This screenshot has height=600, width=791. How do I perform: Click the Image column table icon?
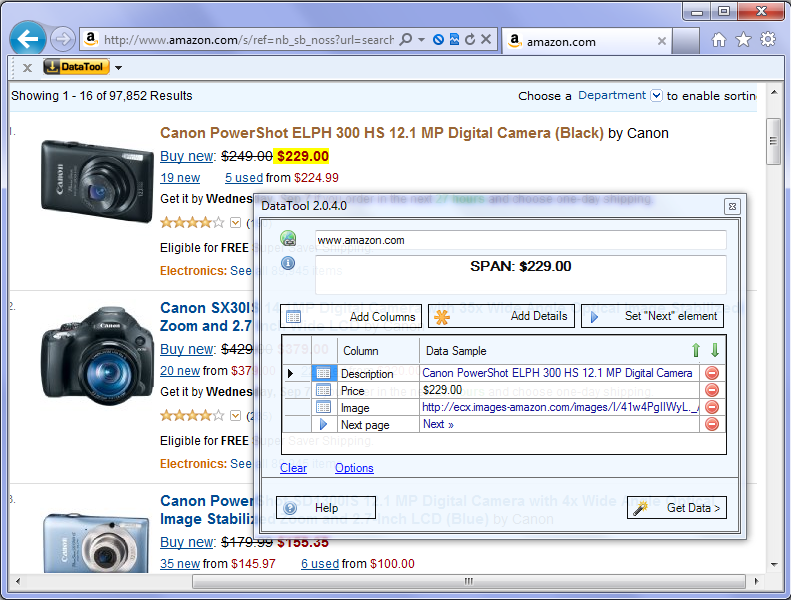(x=323, y=407)
